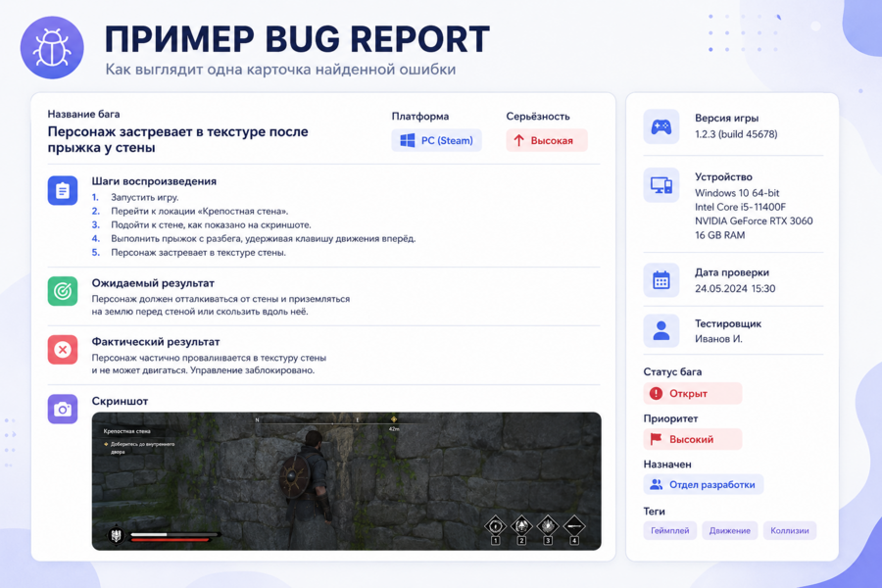Click step 4 Выполнить прыжок с разбега
This screenshot has height=588, width=882.
tap(264, 238)
